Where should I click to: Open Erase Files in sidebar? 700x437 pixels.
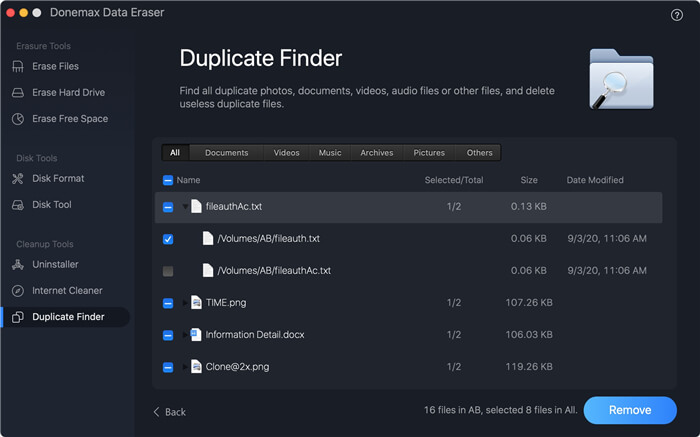[55, 67]
